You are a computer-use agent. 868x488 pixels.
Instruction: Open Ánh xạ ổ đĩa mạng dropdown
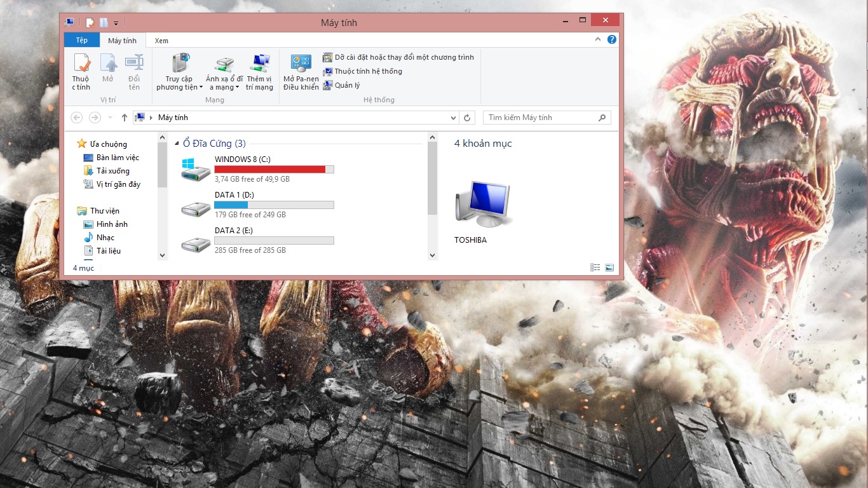point(224,72)
